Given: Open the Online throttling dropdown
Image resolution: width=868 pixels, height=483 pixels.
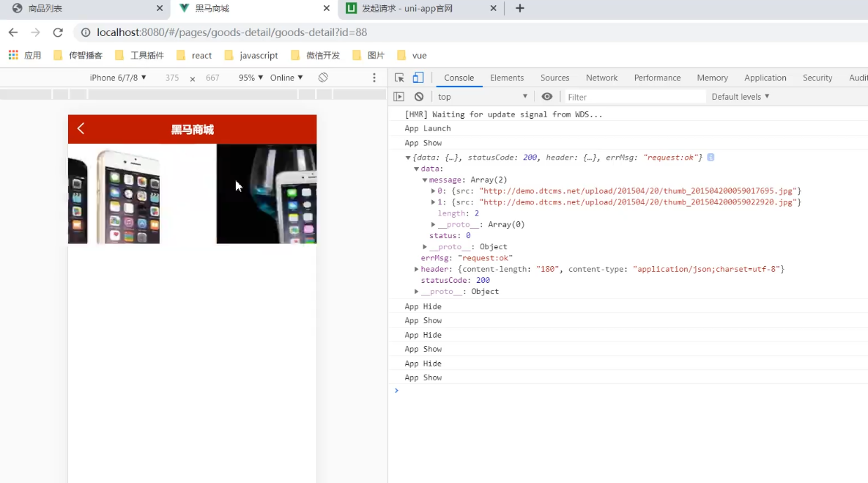Looking at the screenshot, I should [x=286, y=78].
